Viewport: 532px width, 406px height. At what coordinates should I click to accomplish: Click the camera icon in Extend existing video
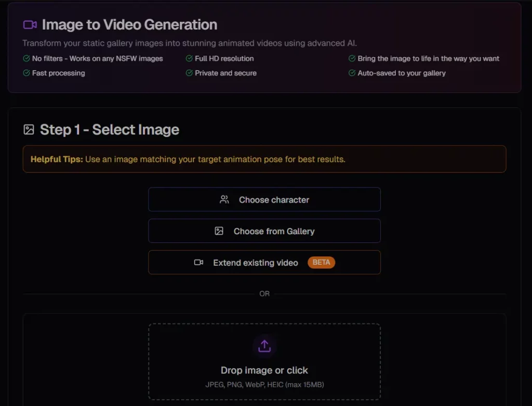198,262
